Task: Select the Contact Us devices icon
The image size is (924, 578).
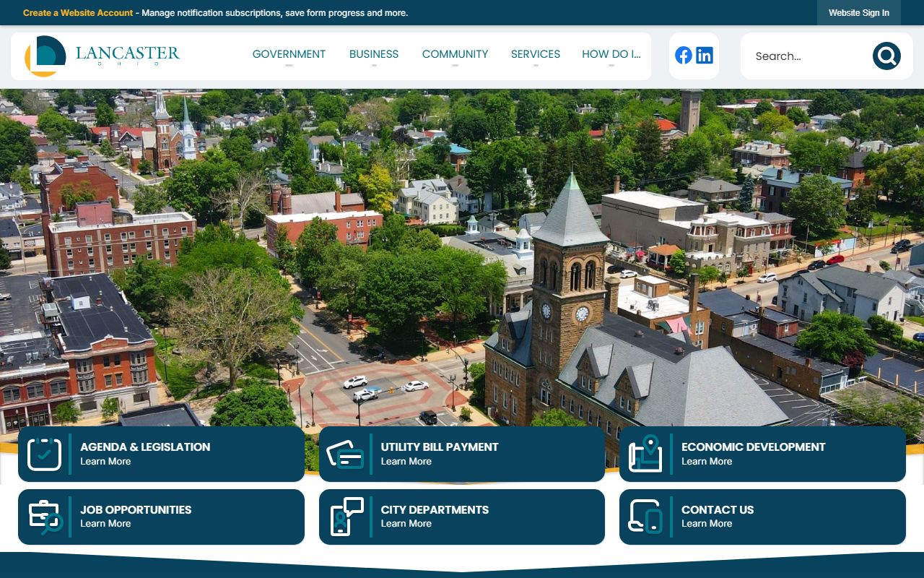Action: point(645,517)
